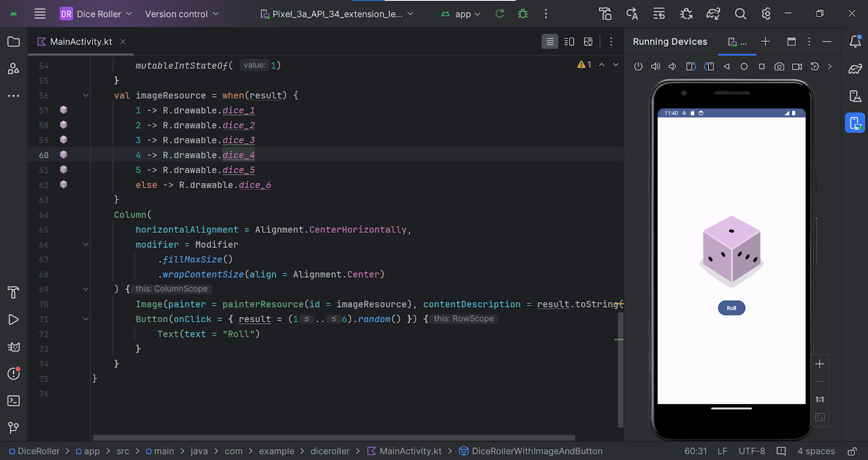The height and width of the screenshot is (460, 868).
Task: Collapse code fold at line 56
Action: tap(86, 95)
